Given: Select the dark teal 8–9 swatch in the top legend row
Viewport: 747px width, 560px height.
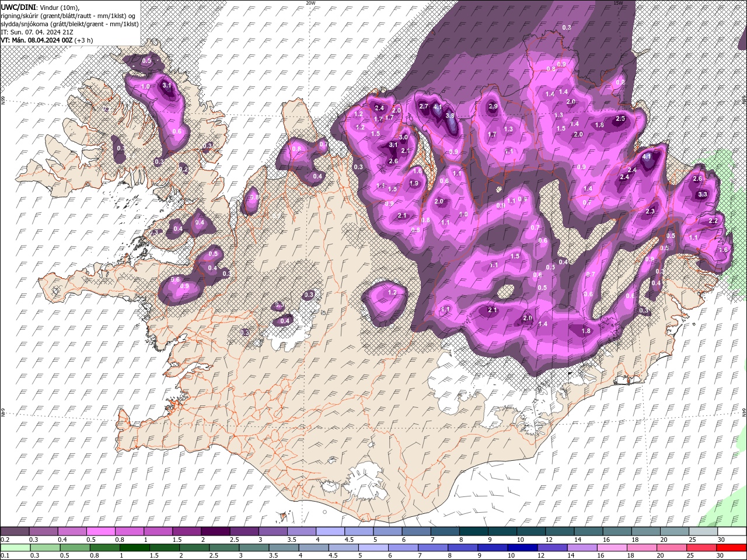Looking at the screenshot, I should [473, 531].
